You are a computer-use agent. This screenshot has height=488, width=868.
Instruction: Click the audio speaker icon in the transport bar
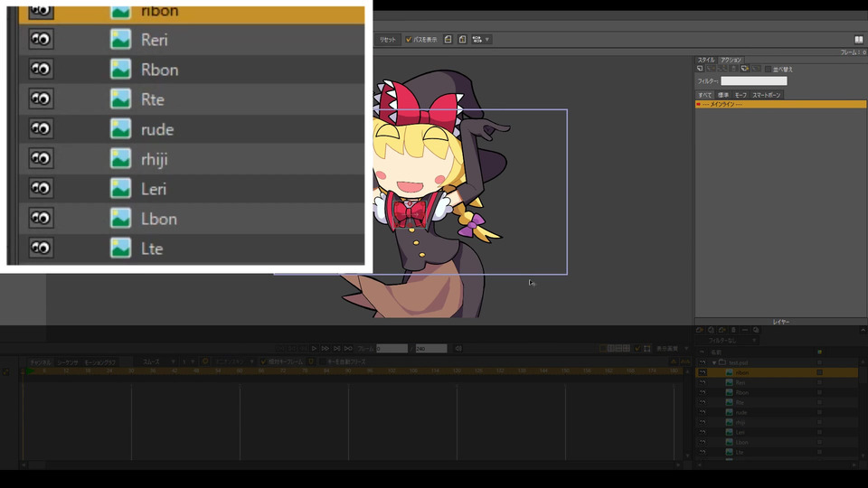(458, 349)
